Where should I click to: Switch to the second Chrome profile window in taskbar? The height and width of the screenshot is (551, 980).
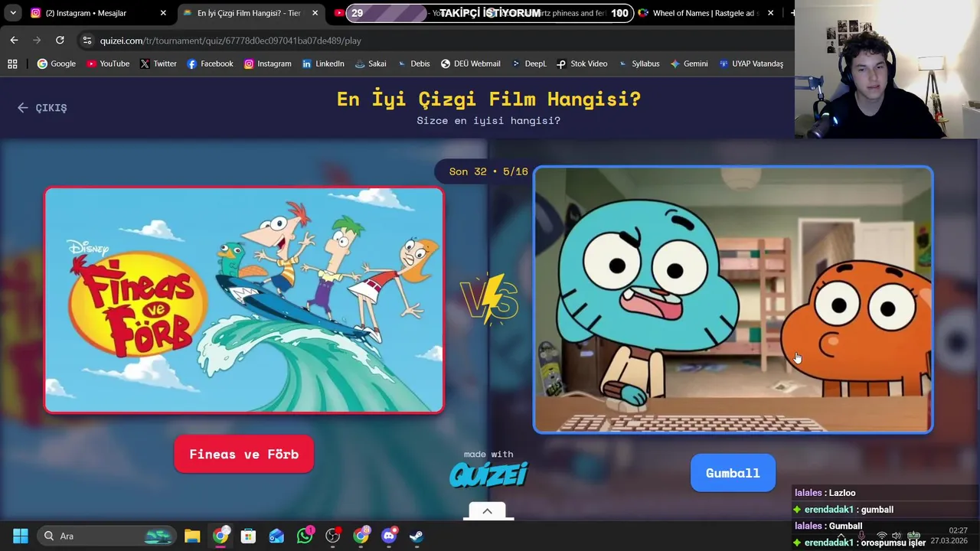[361, 536]
